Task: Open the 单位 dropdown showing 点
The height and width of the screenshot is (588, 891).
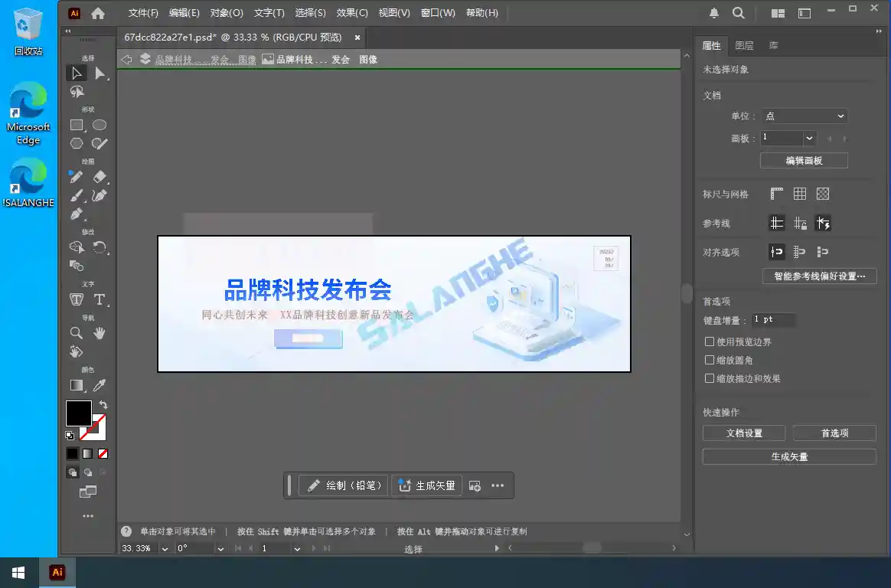Action: [804, 116]
